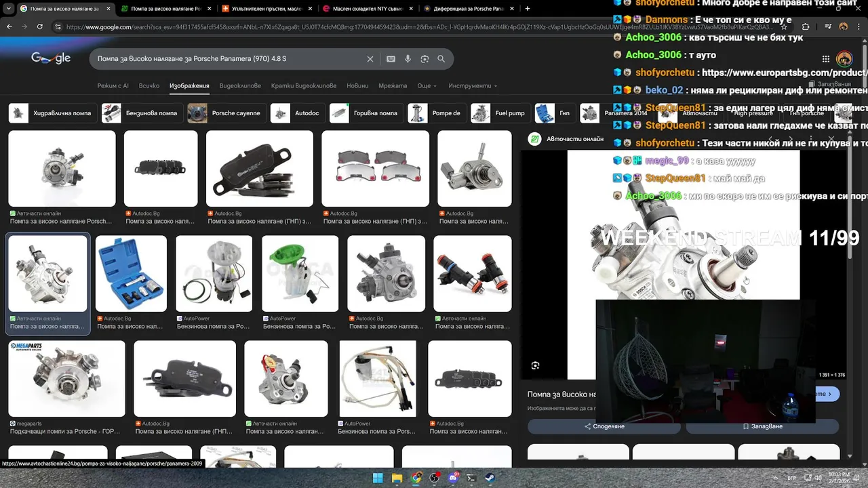The height and width of the screenshot is (488, 868).
Task: Open Discord from the taskbar
Action: [x=454, y=478]
